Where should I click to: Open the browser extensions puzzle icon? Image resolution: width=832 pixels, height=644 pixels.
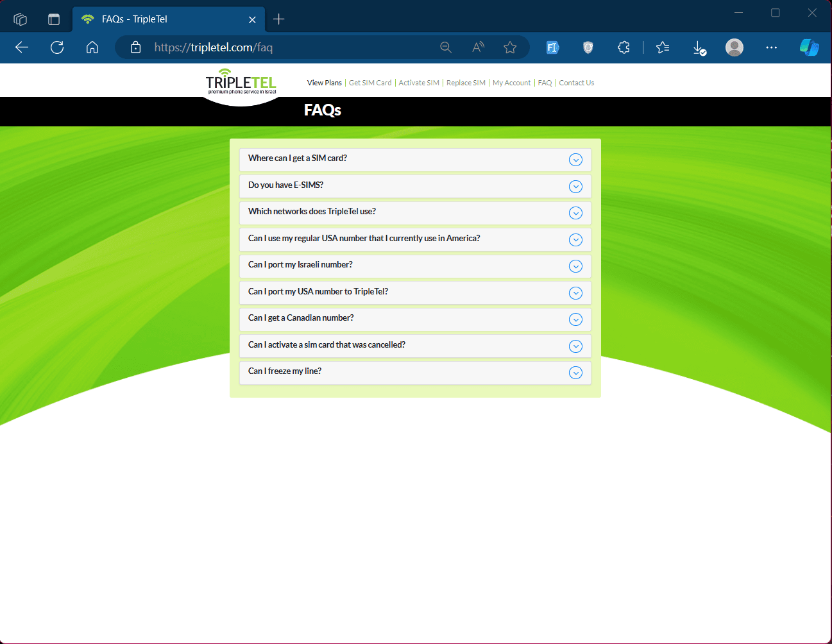click(x=624, y=47)
